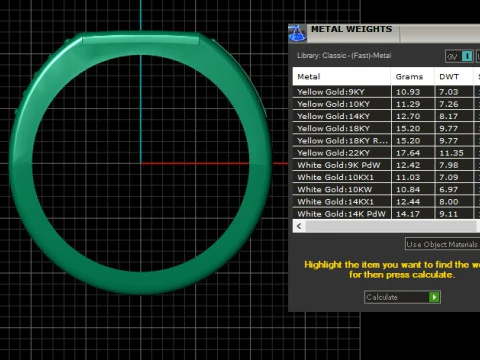
Task: Click the horizontal scrollbar track under the table
Action: 392,226
